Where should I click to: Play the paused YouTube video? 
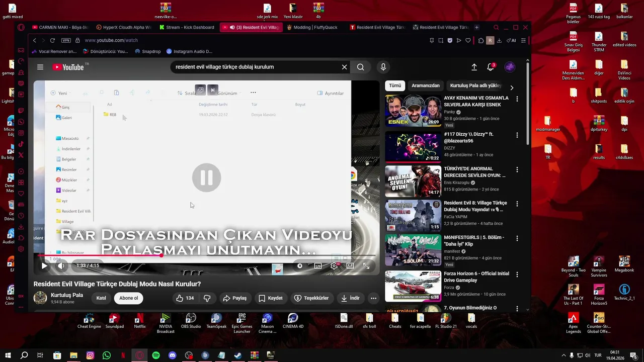[x=44, y=265]
